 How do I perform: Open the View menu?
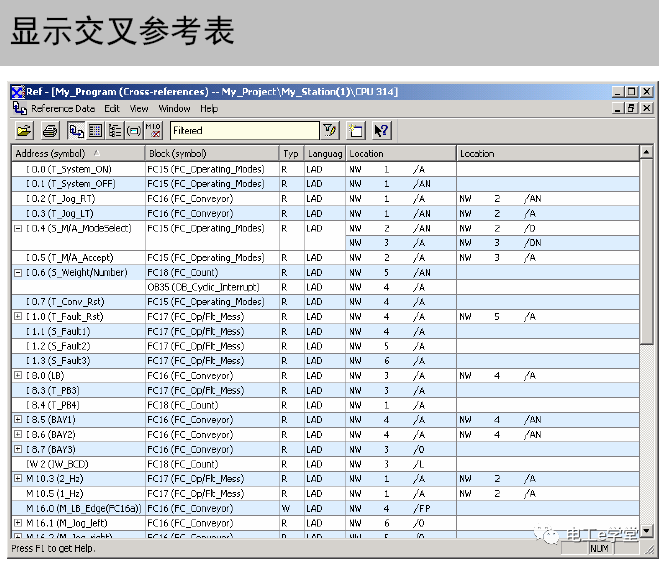coord(139,109)
